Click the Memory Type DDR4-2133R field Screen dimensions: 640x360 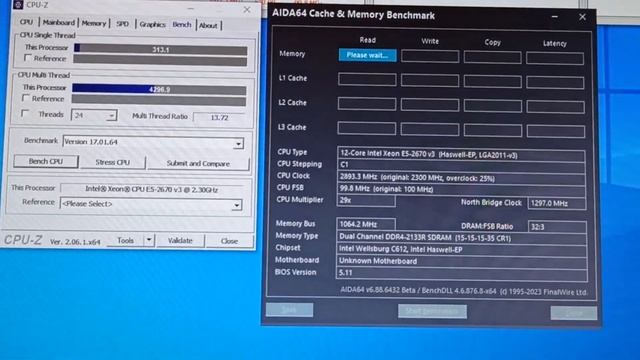pyautogui.click(x=462, y=238)
